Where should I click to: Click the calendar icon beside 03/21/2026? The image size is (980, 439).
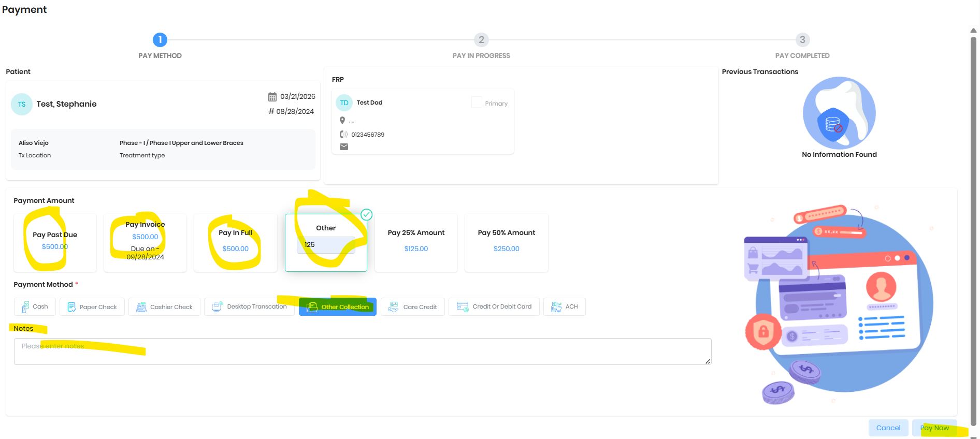(272, 97)
